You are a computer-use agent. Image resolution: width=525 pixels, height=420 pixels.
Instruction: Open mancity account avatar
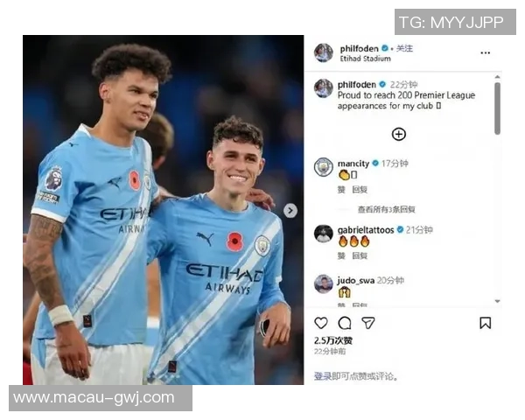click(x=324, y=167)
